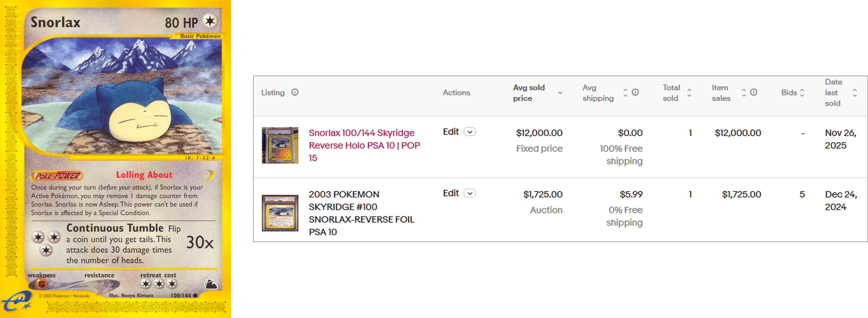The image size is (868, 318).
Task: Sort by Bids arrows
Action: (802, 93)
